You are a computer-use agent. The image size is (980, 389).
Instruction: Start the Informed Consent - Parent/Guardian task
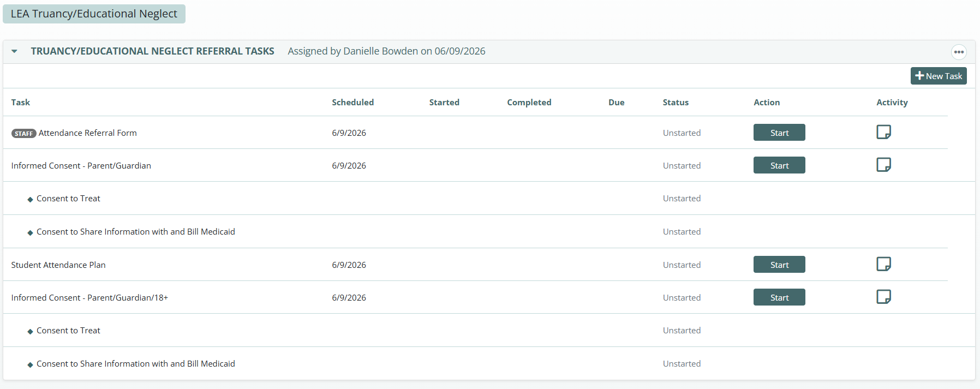pyautogui.click(x=779, y=165)
